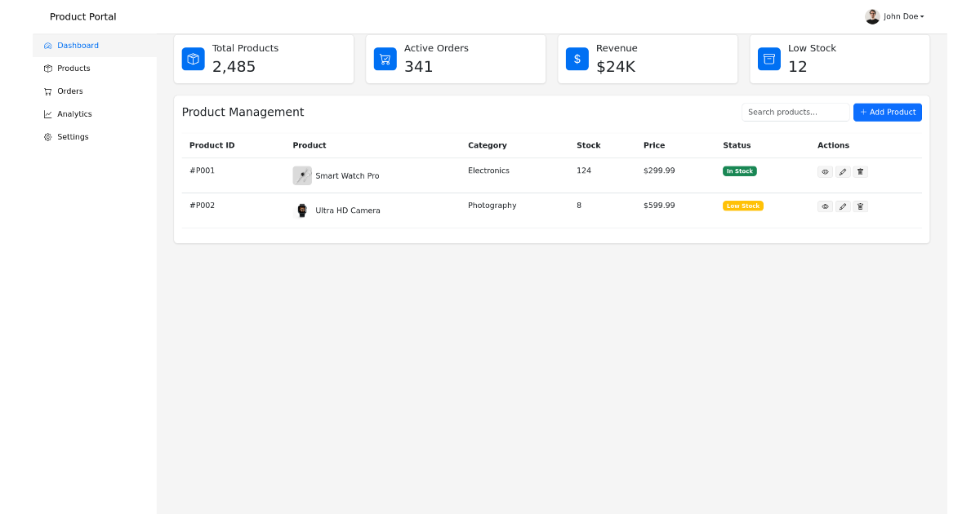Switch to the Dashboard menu entry
The image size is (980, 514).
point(77,46)
